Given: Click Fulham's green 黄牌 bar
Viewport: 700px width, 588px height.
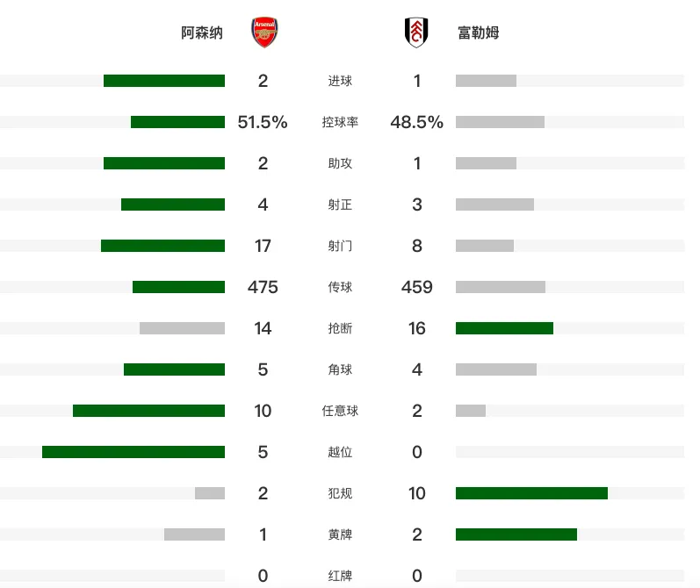Looking at the screenshot, I should point(516,534).
